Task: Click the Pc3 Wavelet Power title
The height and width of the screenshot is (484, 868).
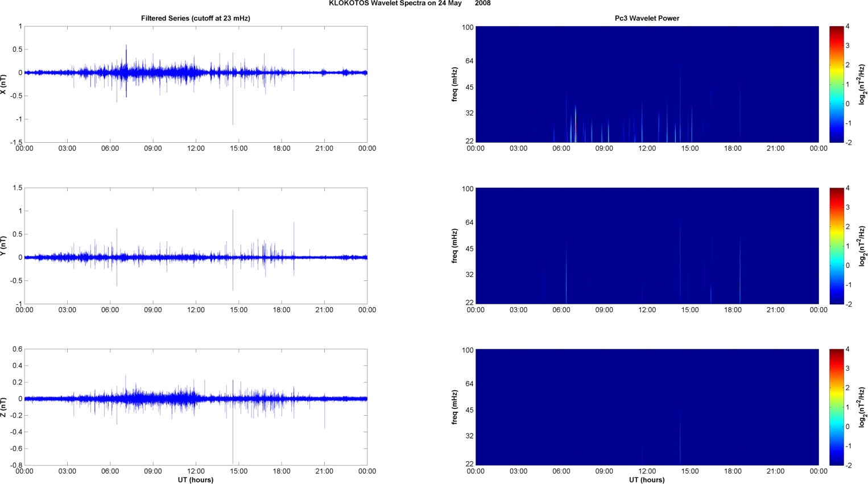Action: coord(647,18)
